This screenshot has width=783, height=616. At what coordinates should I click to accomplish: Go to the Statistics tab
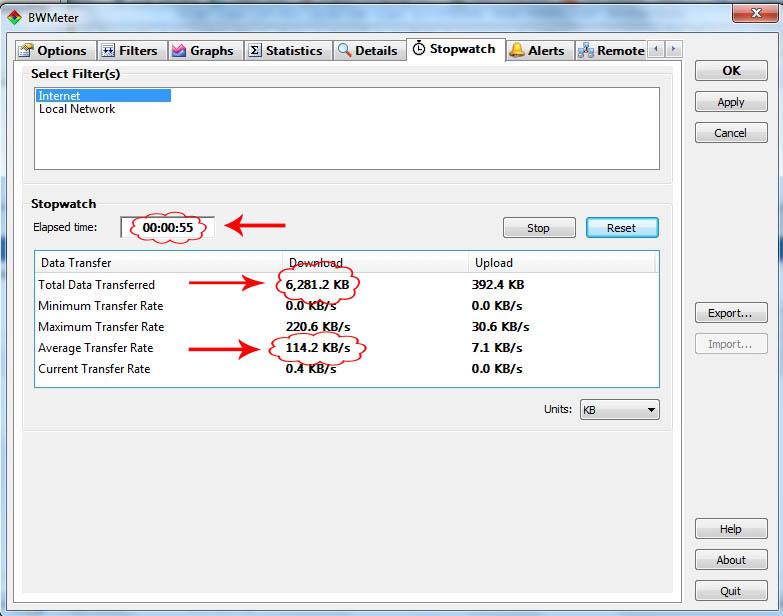coord(288,50)
